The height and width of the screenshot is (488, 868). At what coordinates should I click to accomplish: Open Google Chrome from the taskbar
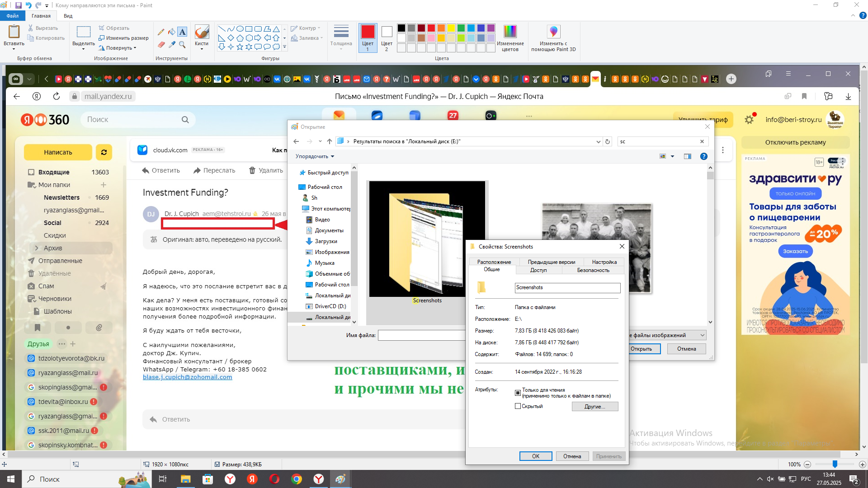pyautogui.click(x=297, y=479)
